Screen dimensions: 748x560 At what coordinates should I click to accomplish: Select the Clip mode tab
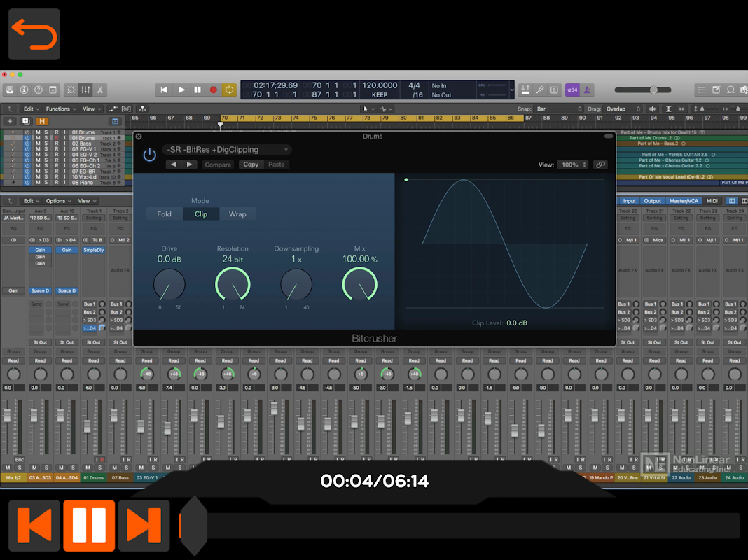click(201, 214)
